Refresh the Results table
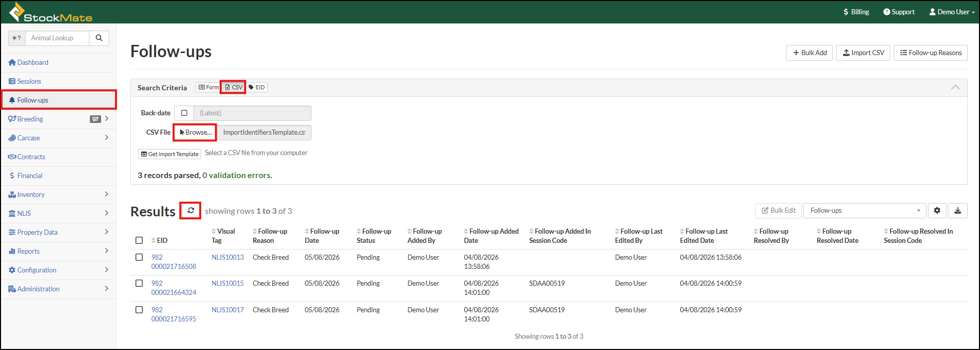 (x=190, y=210)
